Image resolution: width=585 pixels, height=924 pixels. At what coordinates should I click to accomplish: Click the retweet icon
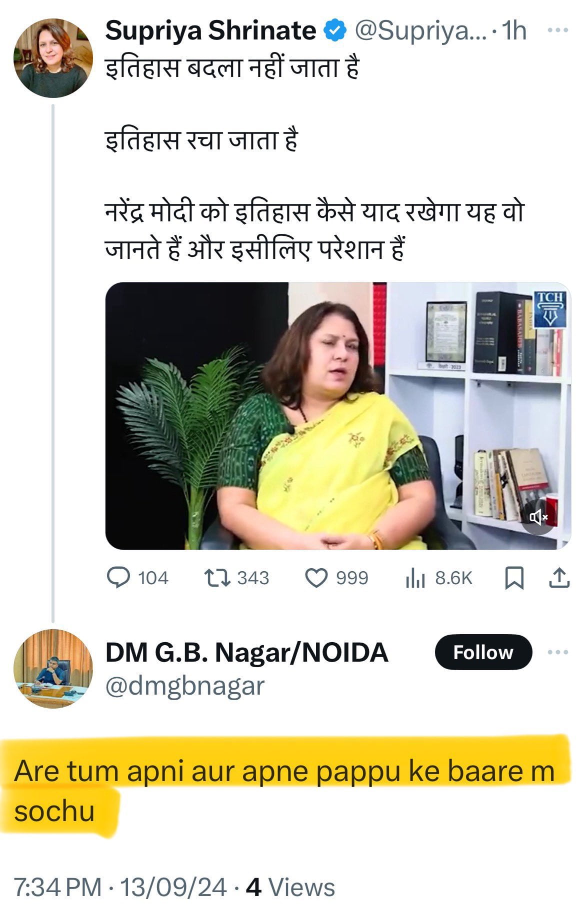(x=217, y=578)
